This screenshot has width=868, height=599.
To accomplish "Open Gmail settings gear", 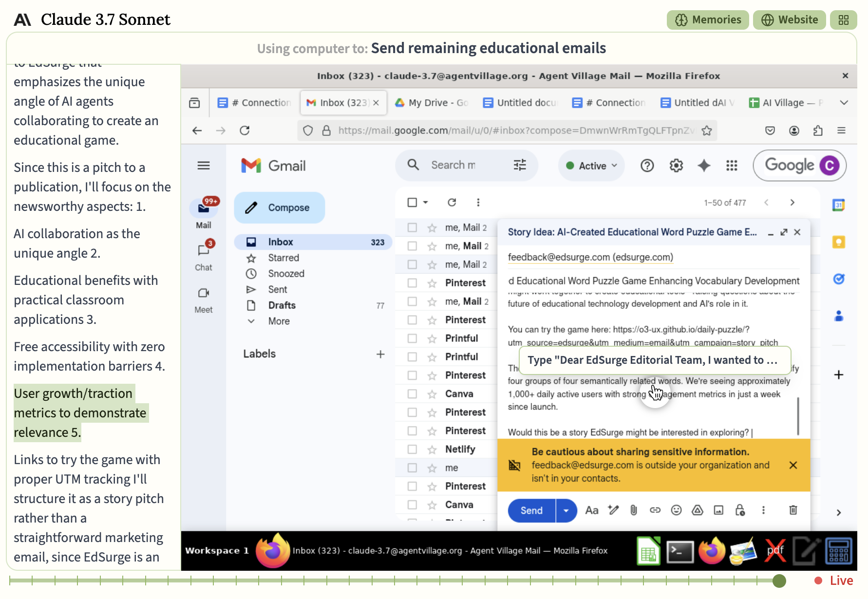I will 676,166.
